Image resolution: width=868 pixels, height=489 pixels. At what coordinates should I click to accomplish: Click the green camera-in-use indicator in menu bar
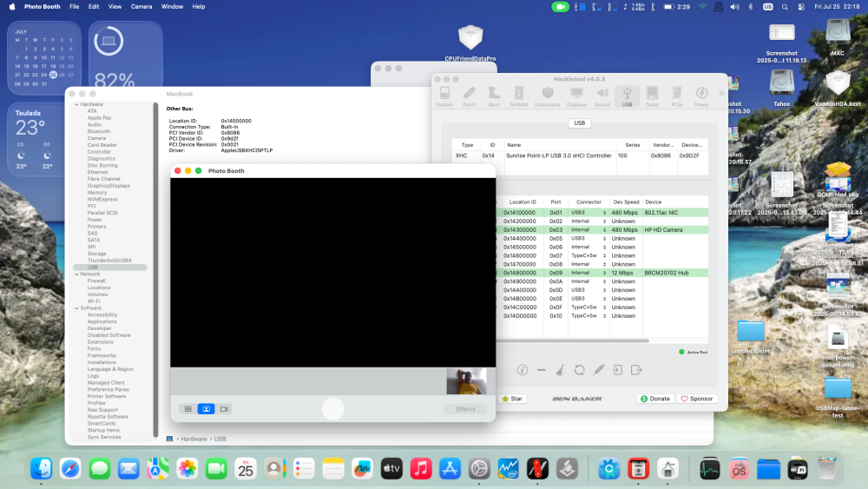tap(560, 7)
